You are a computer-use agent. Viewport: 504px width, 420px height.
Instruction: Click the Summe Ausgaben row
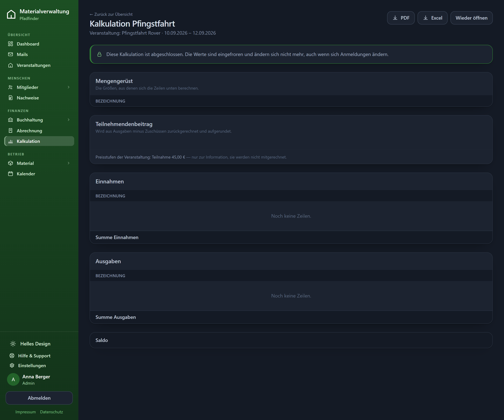coord(291,317)
